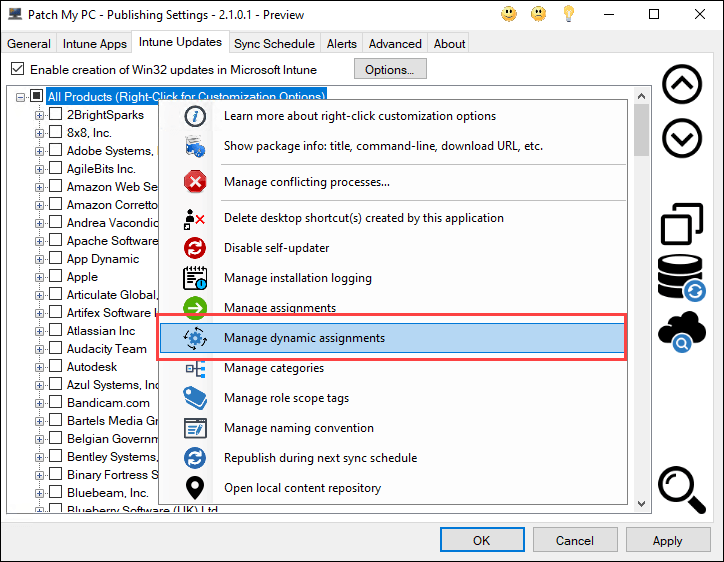
Task: Select Manage naming convention menu entry
Action: point(392,428)
